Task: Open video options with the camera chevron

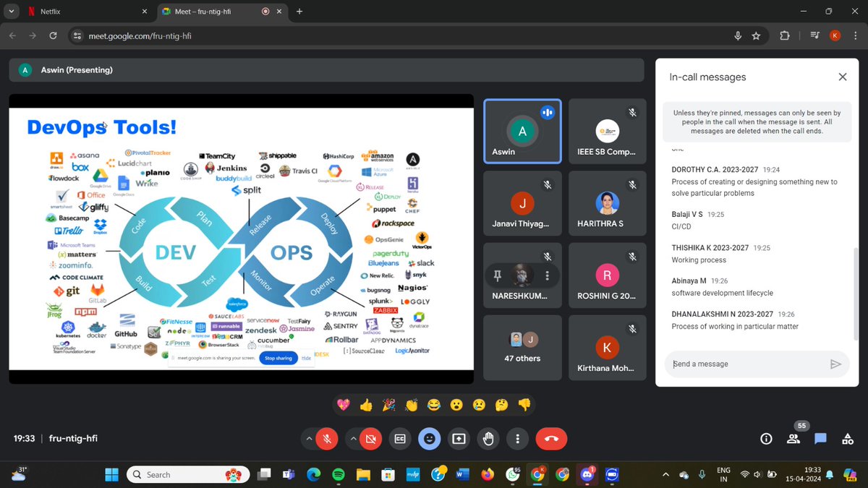Action: (352, 438)
